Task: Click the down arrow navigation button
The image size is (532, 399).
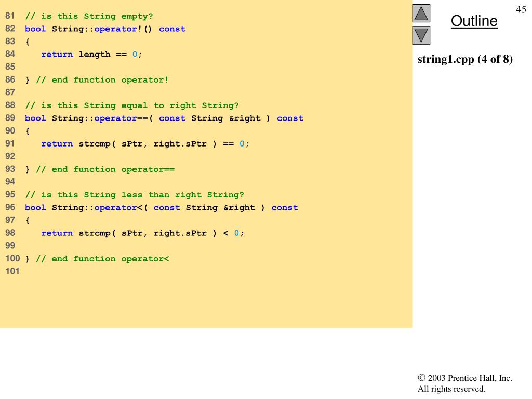Action: click(x=421, y=35)
